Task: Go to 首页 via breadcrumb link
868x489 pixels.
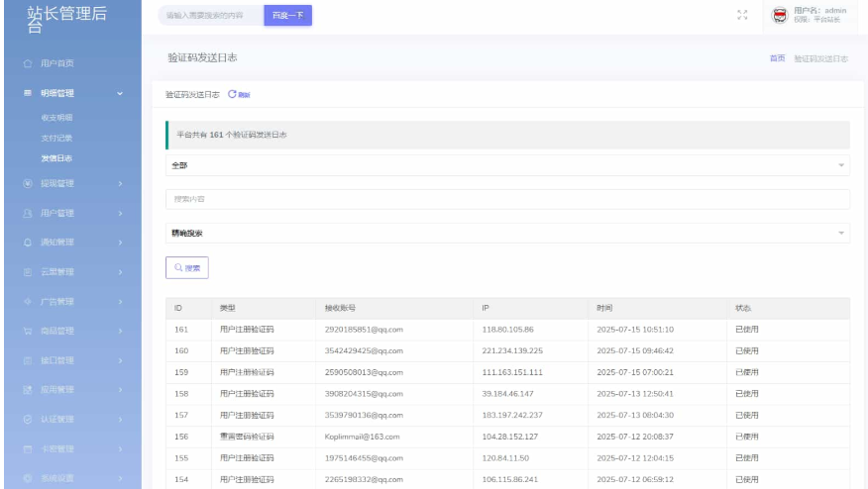Action: tap(777, 58)
